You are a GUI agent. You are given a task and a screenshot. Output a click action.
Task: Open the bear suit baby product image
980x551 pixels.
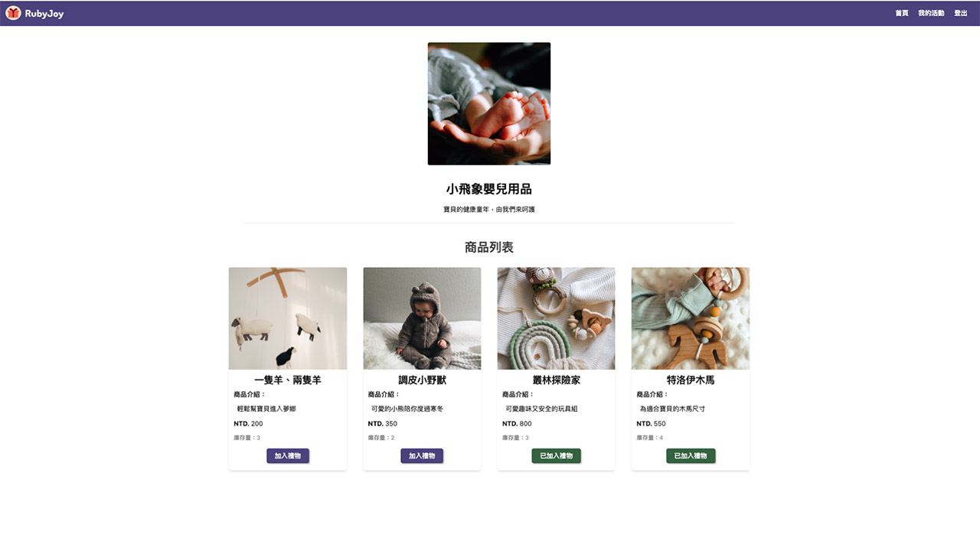click(x=422, y=318)
